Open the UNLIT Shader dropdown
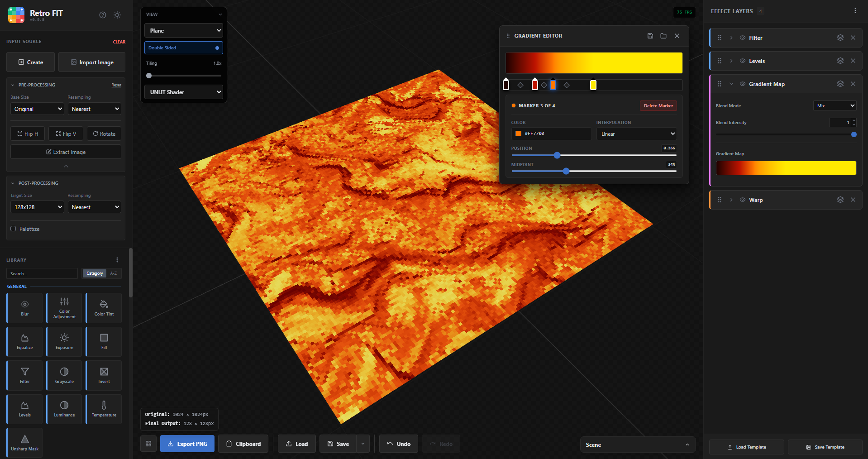This screenshot has height=459, width=868. click(x=184, y=92)
